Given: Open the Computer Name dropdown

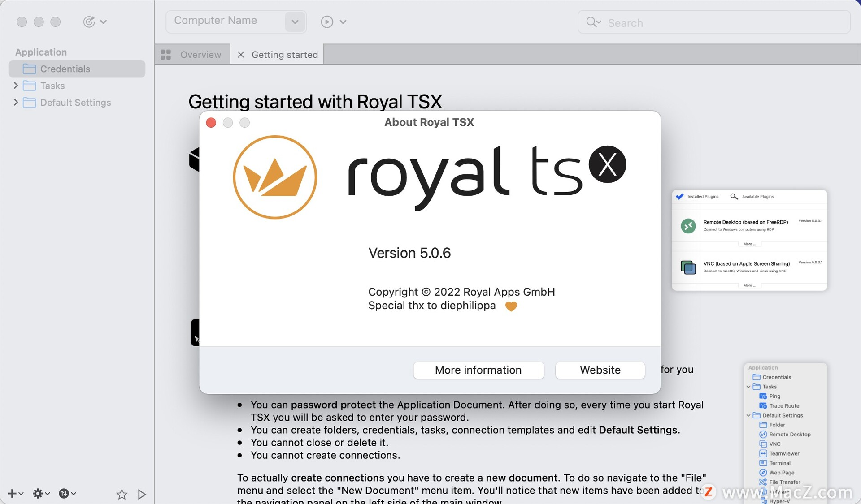Looking at the screenshot, I should point(295,22).
